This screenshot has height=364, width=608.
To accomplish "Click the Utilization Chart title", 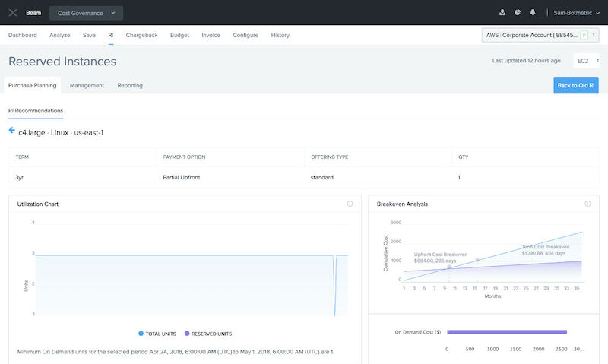I will (x=37, y=204).
